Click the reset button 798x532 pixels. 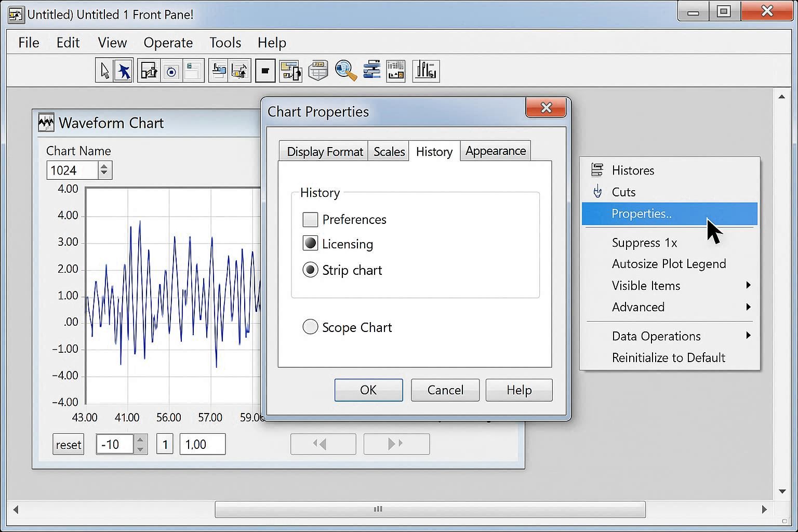pos(68,444)
